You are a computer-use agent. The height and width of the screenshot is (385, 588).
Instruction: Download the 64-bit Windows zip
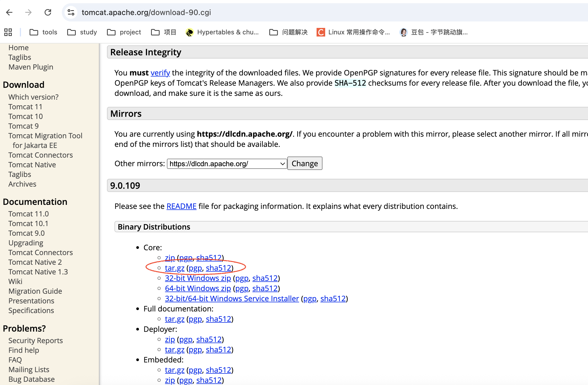click(x=198, y=288)
